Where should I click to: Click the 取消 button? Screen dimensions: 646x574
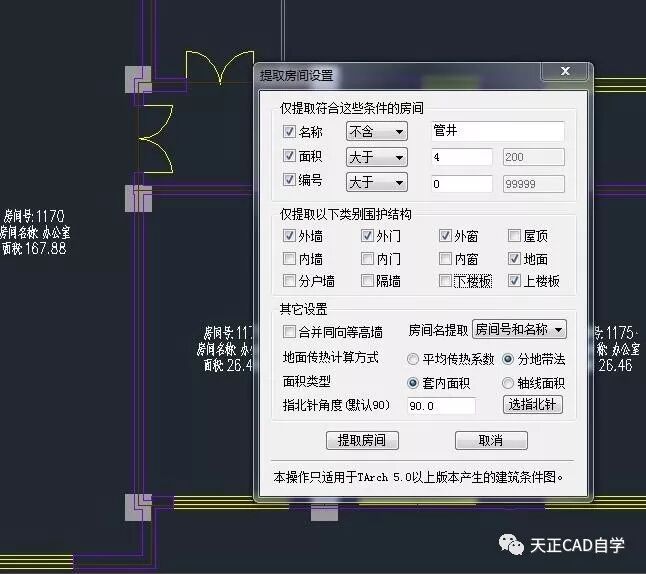pyautogui.click(x=491, y=440)
